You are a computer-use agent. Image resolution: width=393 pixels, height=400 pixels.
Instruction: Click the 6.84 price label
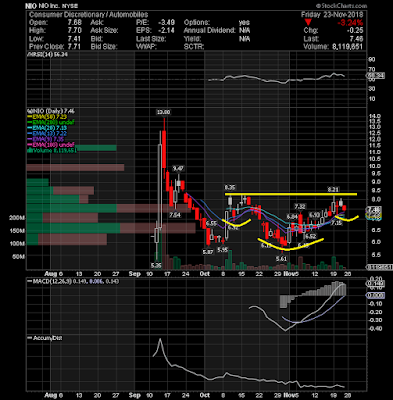pyautogui.click(x=292, y=217)
